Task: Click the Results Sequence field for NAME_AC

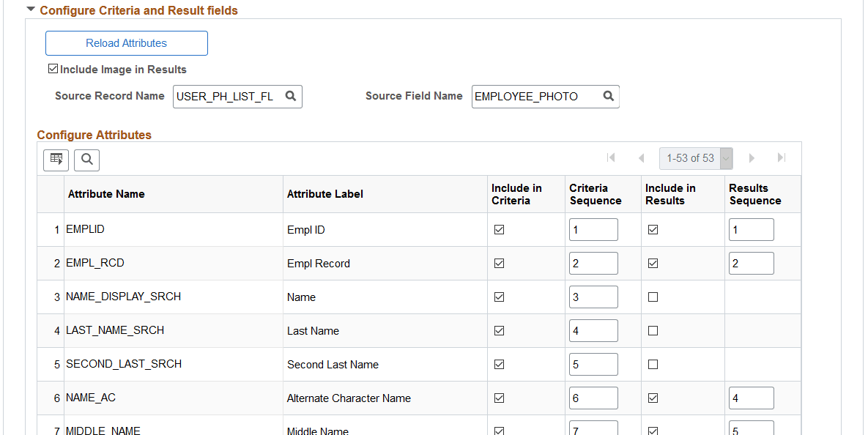Action: tap(751, 398)
